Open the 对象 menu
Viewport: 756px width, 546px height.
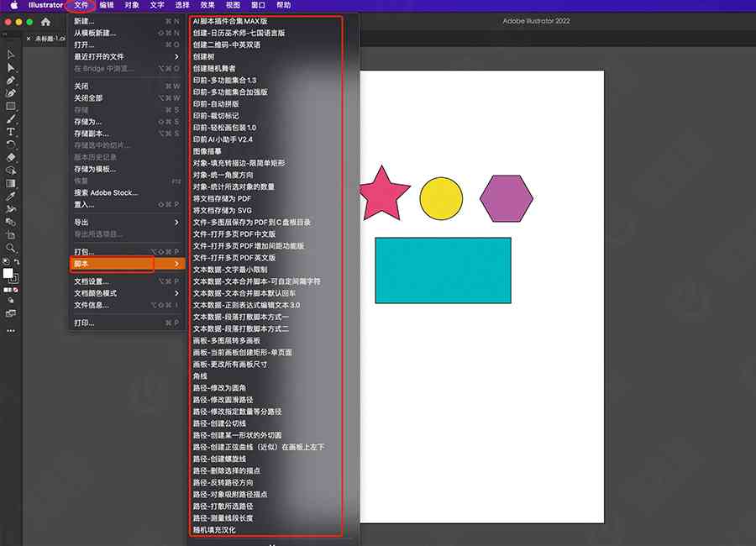tap(132, 5)
